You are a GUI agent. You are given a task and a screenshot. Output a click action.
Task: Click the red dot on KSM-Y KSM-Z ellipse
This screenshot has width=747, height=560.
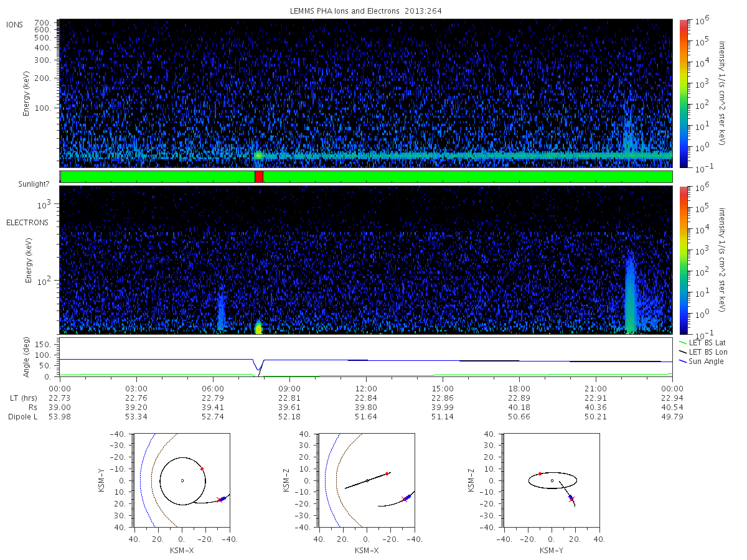point(540,474)
